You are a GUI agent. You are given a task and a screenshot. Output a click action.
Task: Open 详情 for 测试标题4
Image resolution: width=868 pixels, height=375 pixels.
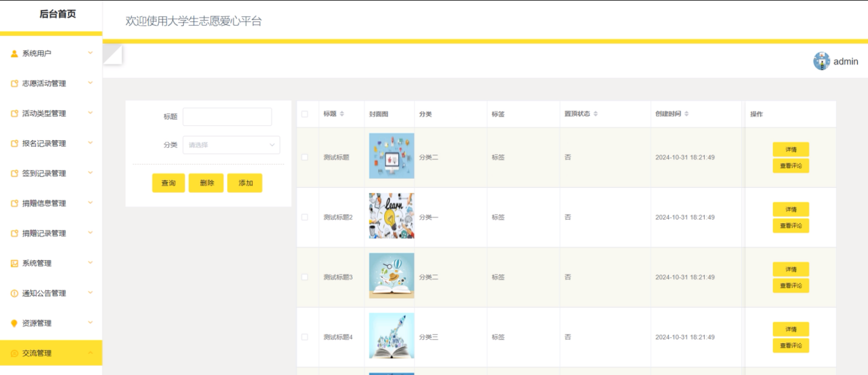coord(791,329)
